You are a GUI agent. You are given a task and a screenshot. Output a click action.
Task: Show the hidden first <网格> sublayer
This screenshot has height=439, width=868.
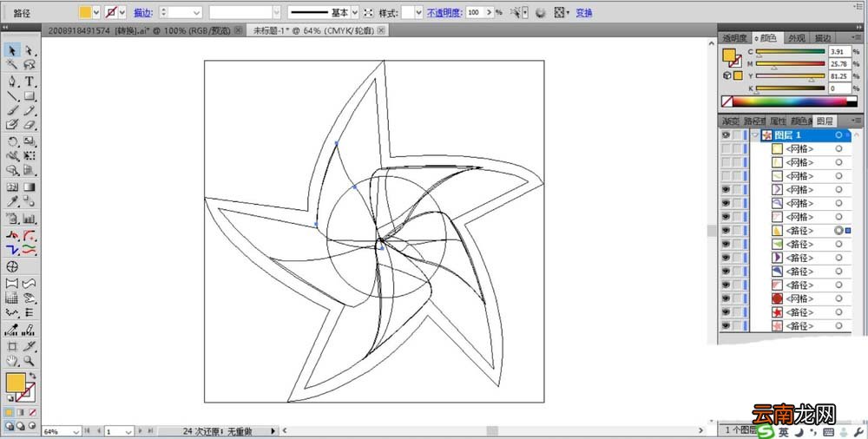pos(726,148)
